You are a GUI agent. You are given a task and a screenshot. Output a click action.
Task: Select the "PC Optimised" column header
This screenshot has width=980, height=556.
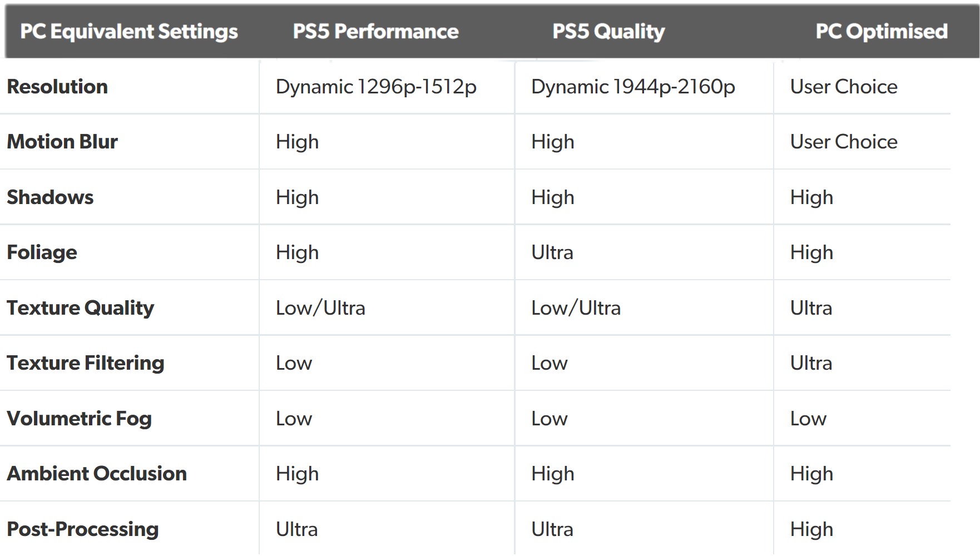coord(882,32)
